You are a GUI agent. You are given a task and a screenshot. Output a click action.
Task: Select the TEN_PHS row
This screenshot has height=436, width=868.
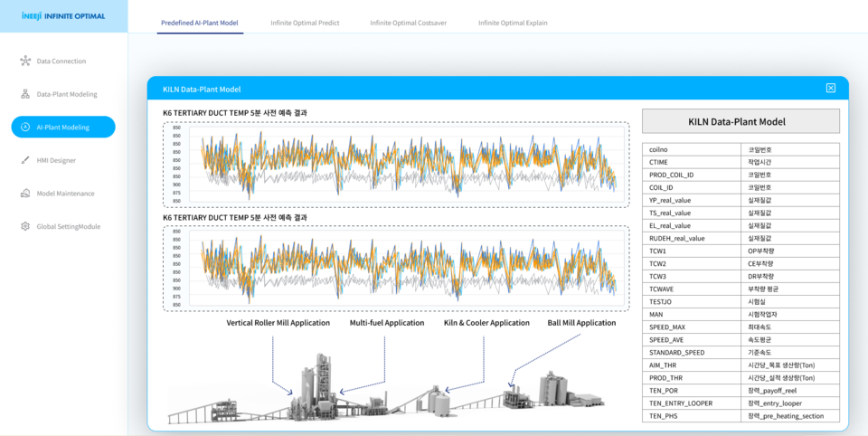click(x=741, y=416)
